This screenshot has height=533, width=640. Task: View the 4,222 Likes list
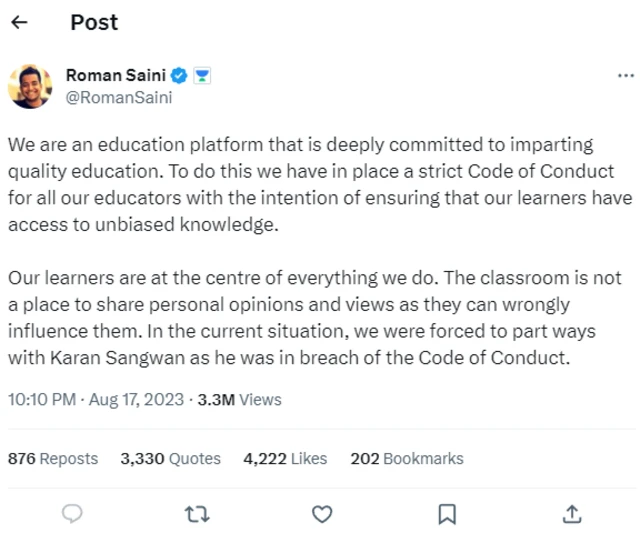(x=285, y=458)
